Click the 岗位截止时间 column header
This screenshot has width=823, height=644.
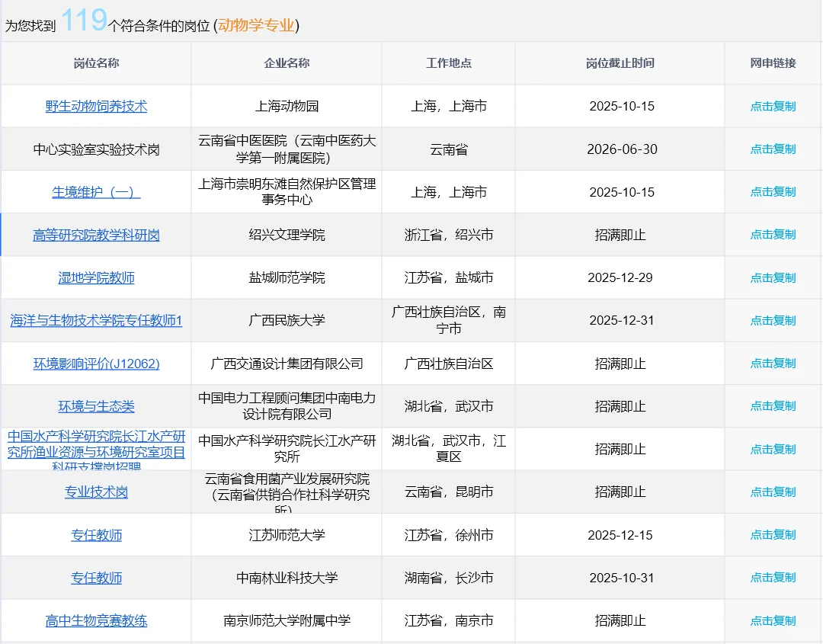[620, 63]
